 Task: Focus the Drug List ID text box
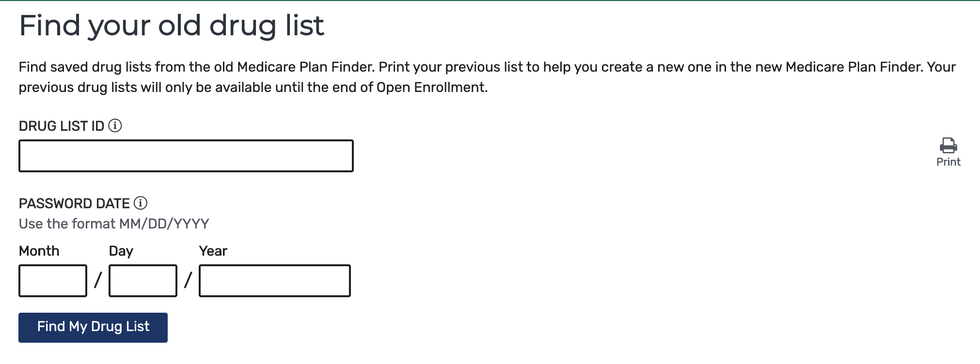click(x=186, y=156)
